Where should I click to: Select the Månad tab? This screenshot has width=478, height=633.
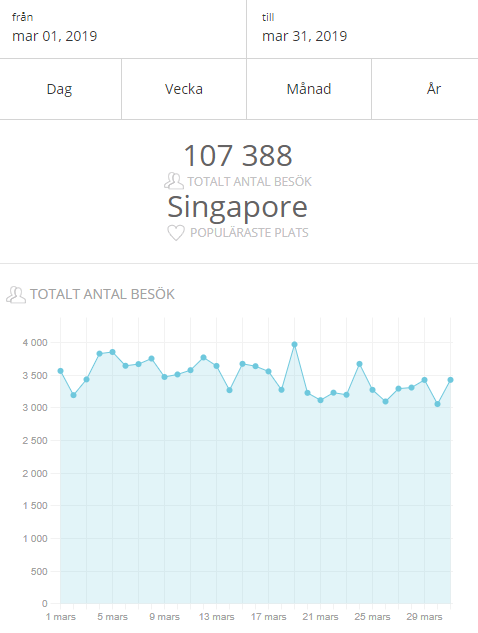(309, 89)
